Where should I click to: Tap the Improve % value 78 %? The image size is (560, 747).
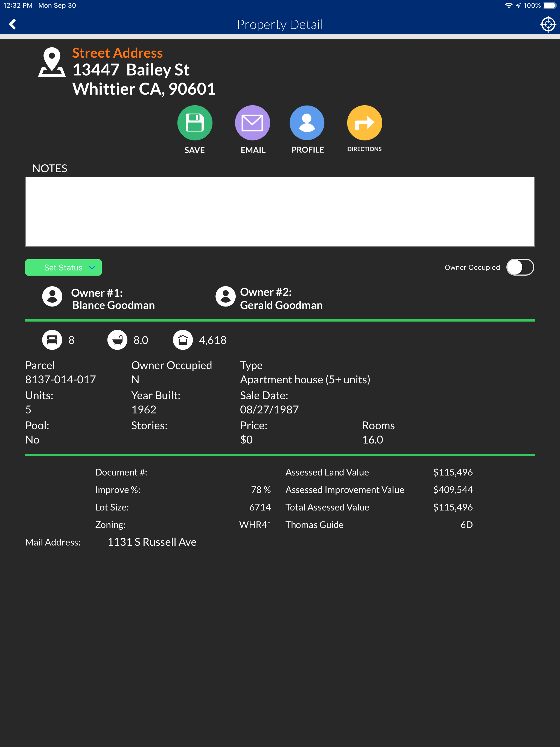pyautogui.click(x=261, y=490)
